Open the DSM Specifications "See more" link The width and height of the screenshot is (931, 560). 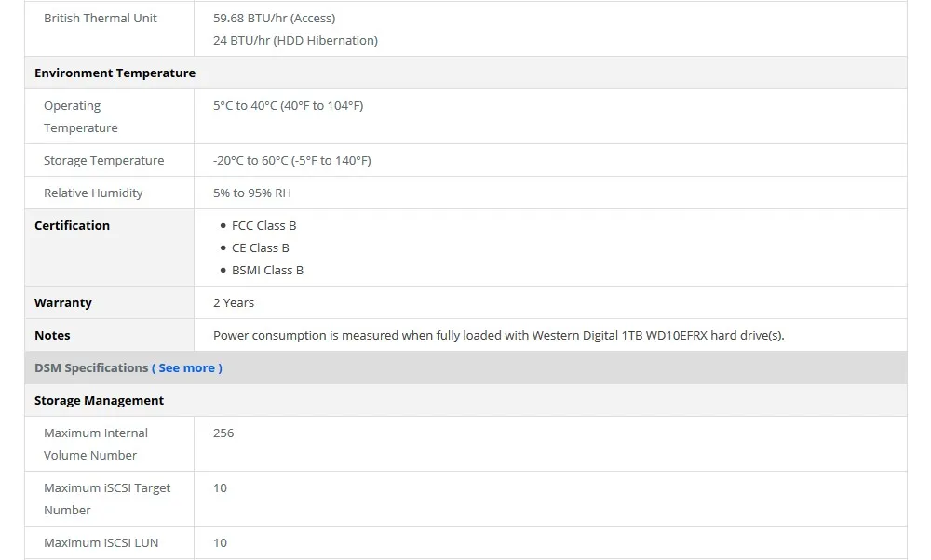pos(187,368)
